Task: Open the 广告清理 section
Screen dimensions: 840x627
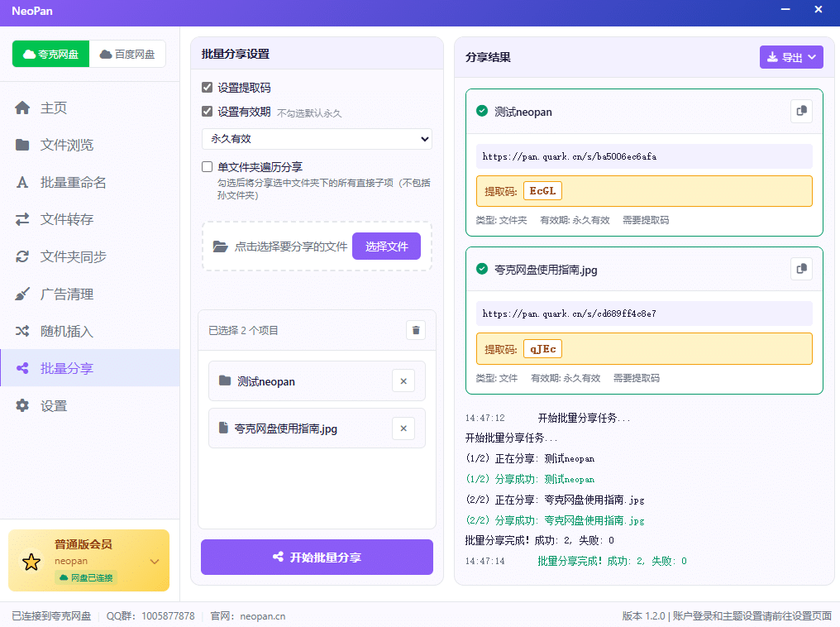Action: [90, 294]
